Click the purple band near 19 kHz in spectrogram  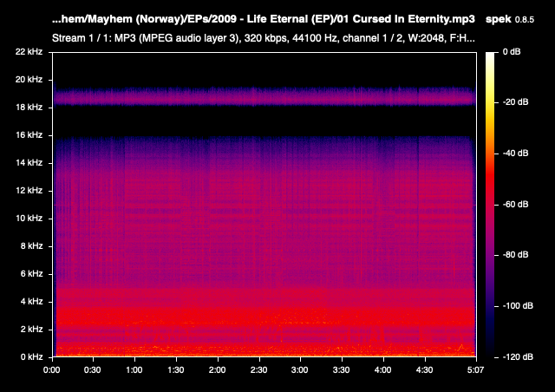(x=264, y=96)
